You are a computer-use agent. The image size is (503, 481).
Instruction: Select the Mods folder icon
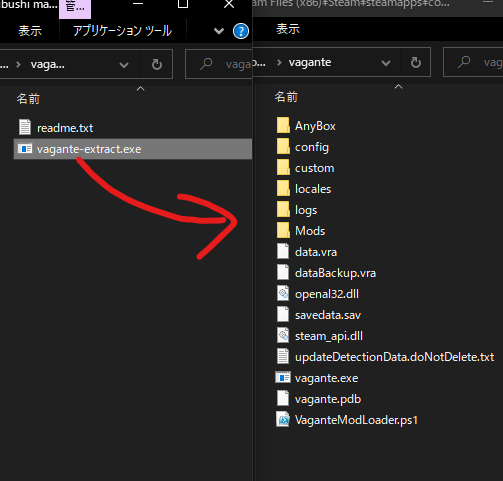[x=283, y=230]
